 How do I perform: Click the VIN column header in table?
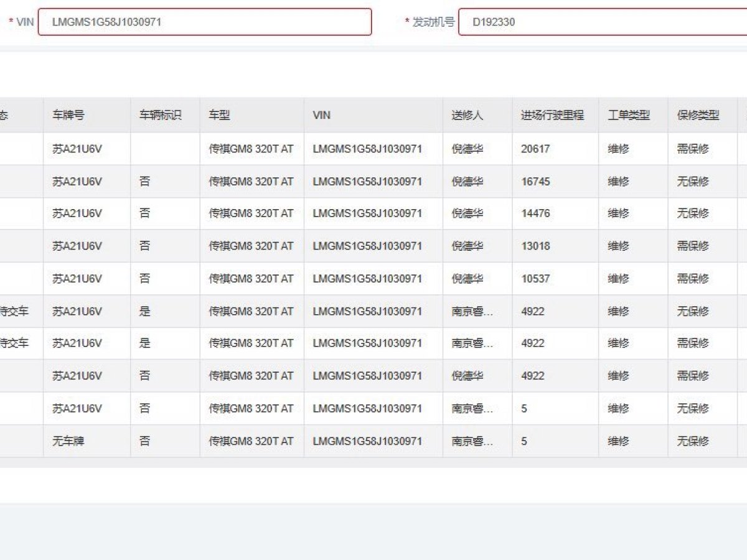click(322, 115)
